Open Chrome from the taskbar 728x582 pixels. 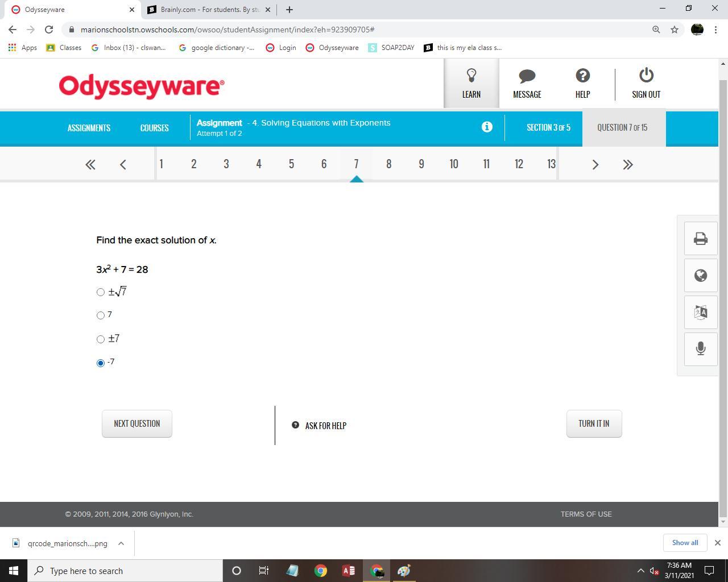pos(321,571)
